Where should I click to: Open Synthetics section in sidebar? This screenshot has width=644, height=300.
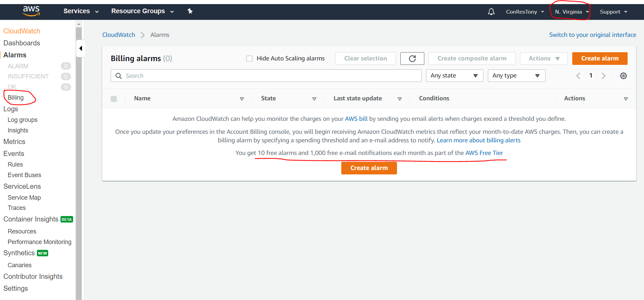pos(19,253)
